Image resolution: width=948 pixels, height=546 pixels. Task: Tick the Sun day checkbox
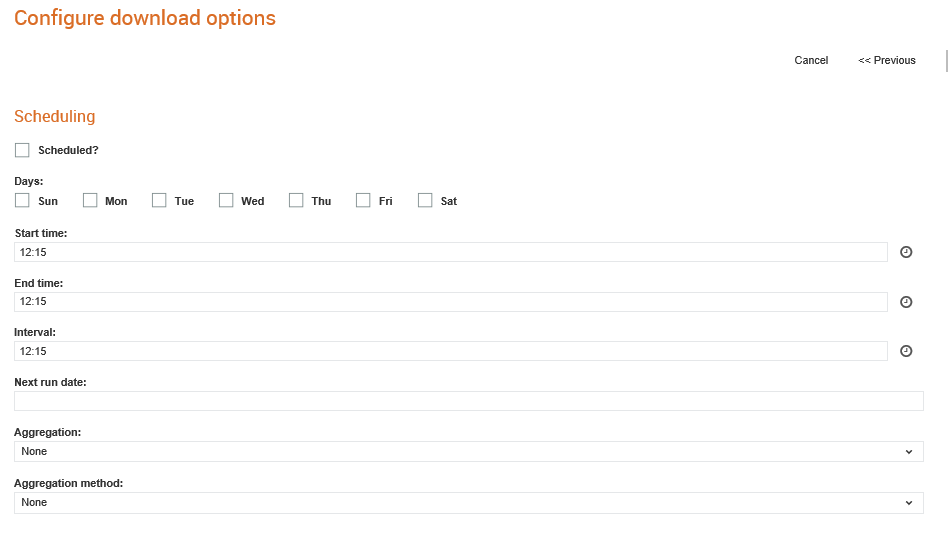[22, 200]
